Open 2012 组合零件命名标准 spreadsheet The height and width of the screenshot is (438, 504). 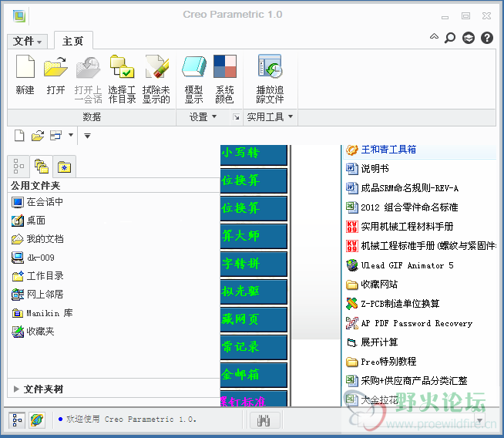coord(402,207)
